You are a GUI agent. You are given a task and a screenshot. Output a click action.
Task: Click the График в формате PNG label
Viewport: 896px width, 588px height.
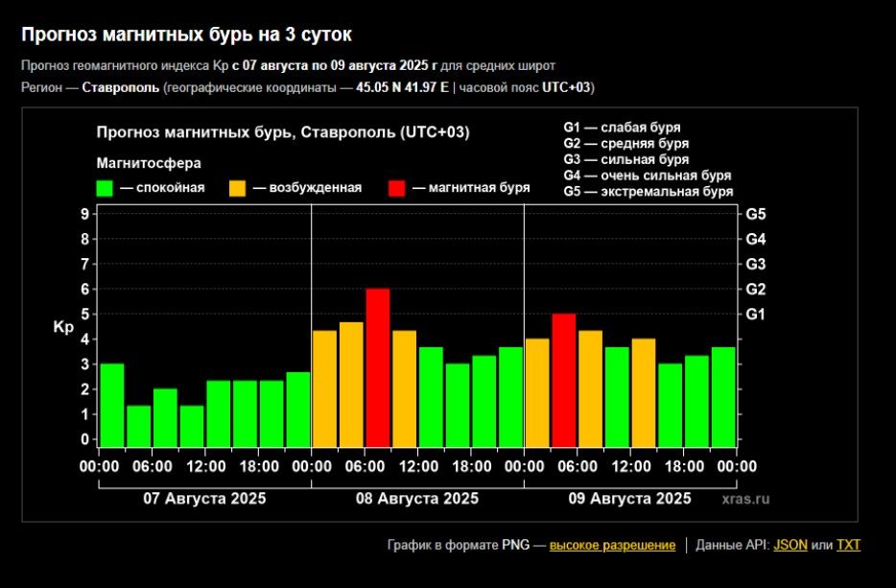[459, 545]
